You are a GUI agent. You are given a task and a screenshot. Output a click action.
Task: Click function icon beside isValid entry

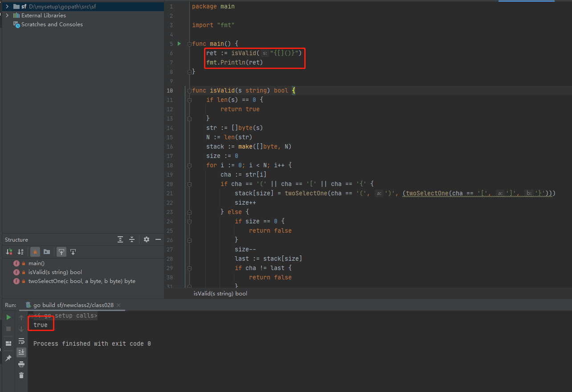coord(16,272)
